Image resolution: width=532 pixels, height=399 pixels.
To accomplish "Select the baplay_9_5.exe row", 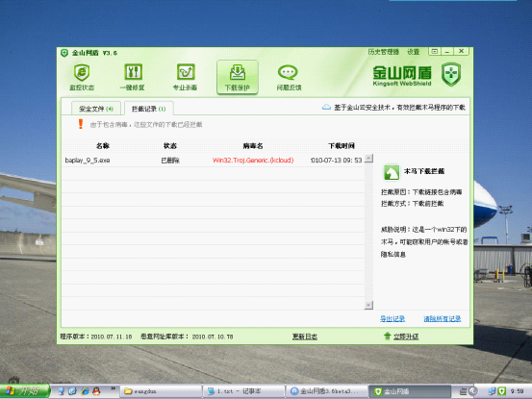I will [x=214, y=161].
